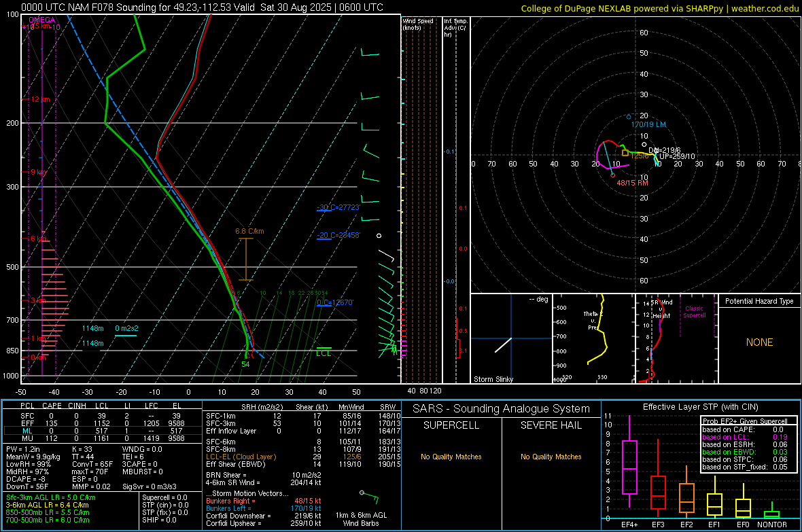Click the 'Sfc-3km AGL LR = 5.0 C/km' text
Screen dimensions: 802x532
click(x=51, y=497)
